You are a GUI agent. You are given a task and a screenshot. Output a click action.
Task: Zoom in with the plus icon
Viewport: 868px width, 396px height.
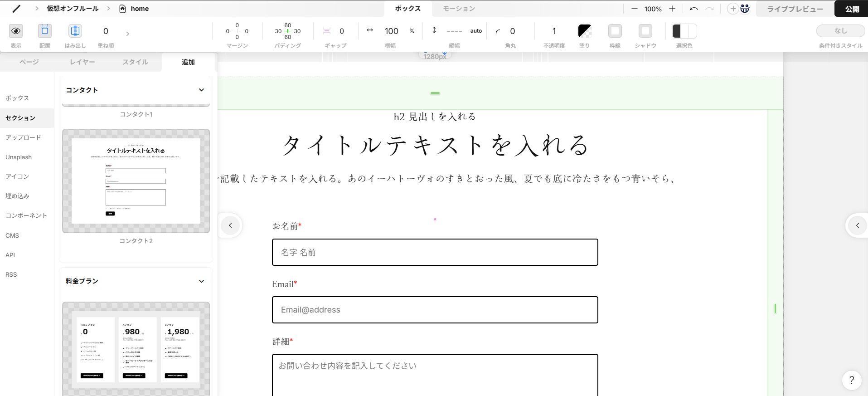[672, 9]
